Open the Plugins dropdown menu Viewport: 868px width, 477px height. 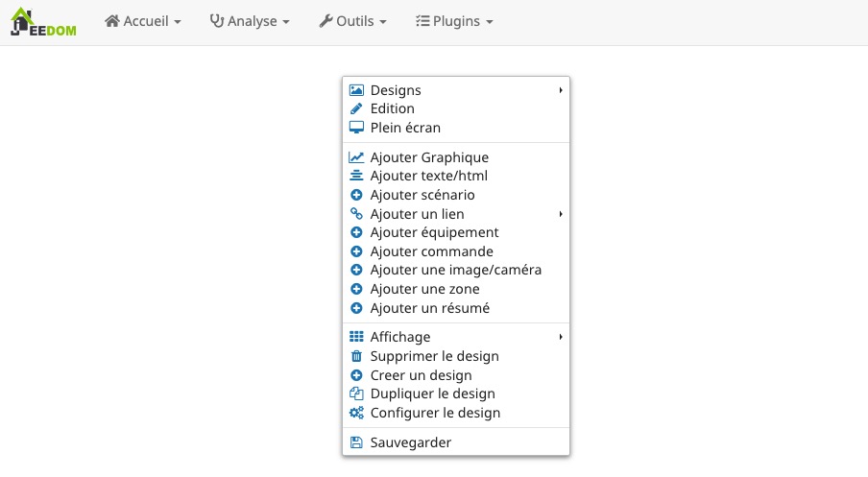coord(454,21)
